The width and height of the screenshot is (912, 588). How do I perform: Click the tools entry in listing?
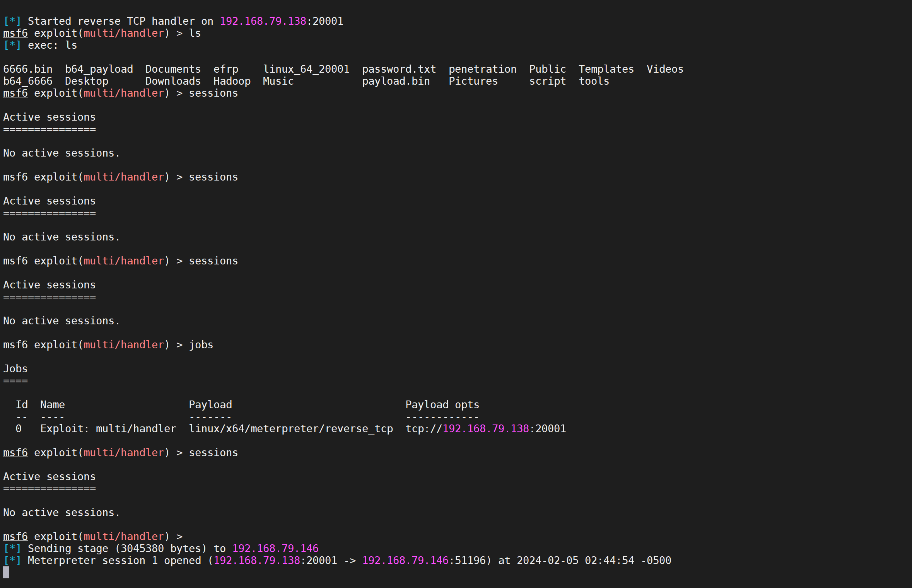[594, 81]
